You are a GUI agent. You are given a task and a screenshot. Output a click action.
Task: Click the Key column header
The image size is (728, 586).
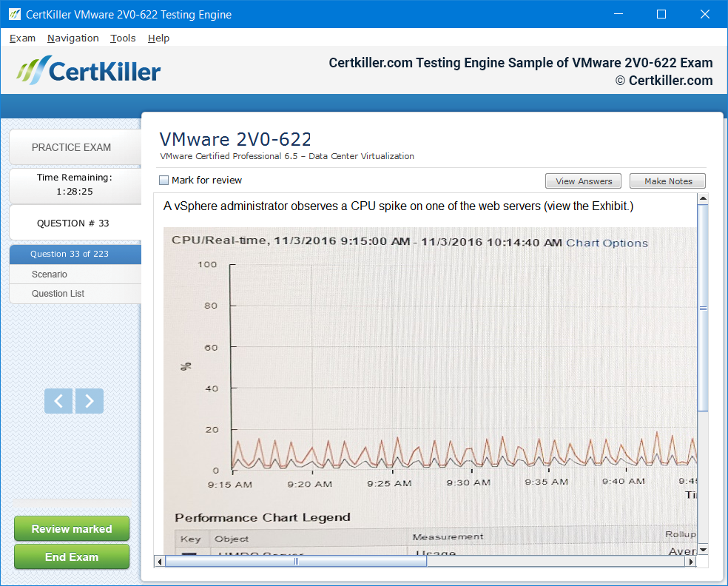click(190, 539)
